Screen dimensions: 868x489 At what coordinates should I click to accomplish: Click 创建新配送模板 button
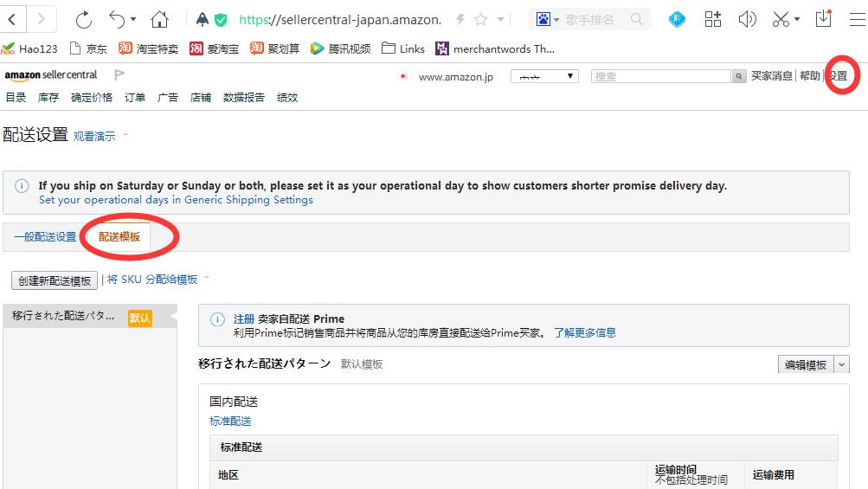coord(55,280)
